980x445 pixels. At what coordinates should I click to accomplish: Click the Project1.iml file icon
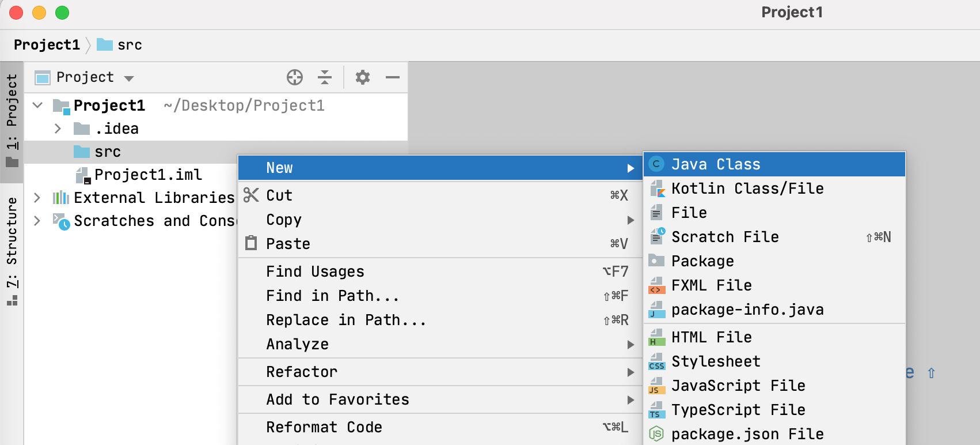[x=83, y=175]
